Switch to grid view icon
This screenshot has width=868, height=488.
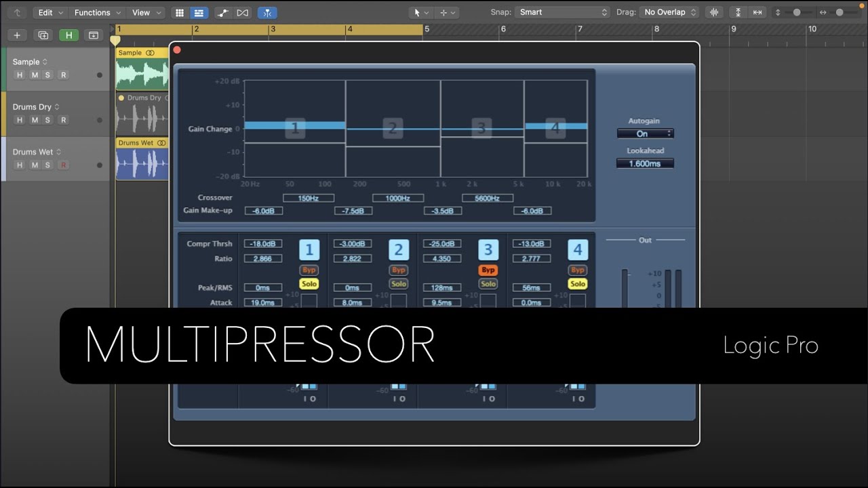(180, 12)
